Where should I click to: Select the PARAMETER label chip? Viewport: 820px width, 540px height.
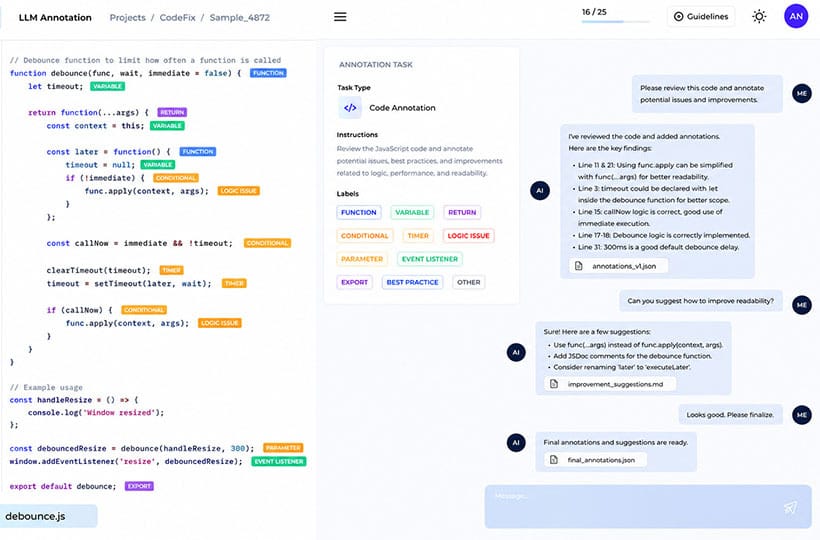(x=362, y=259)
